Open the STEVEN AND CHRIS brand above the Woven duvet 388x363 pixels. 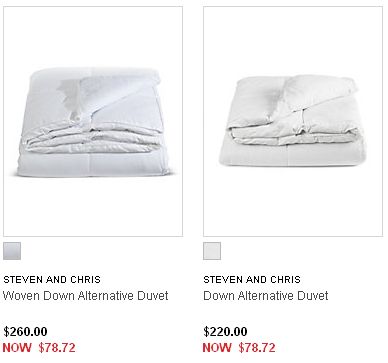pos(52,279)
